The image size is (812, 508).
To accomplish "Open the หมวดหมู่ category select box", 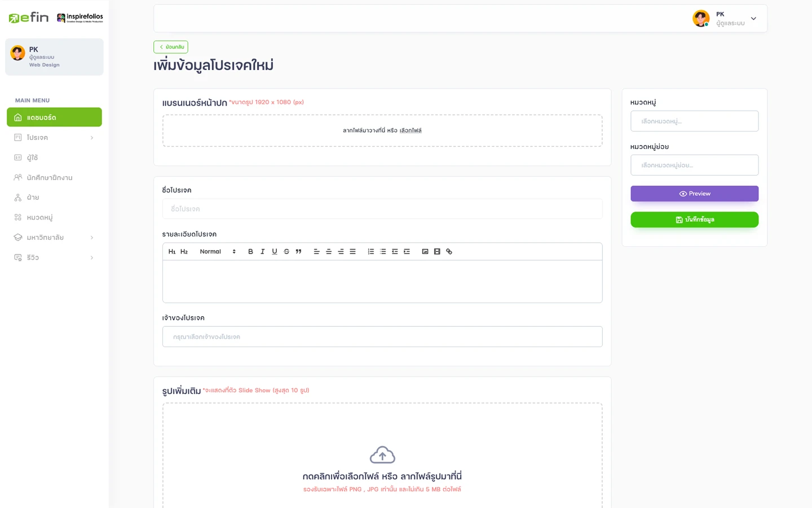I will pos(694,121).
